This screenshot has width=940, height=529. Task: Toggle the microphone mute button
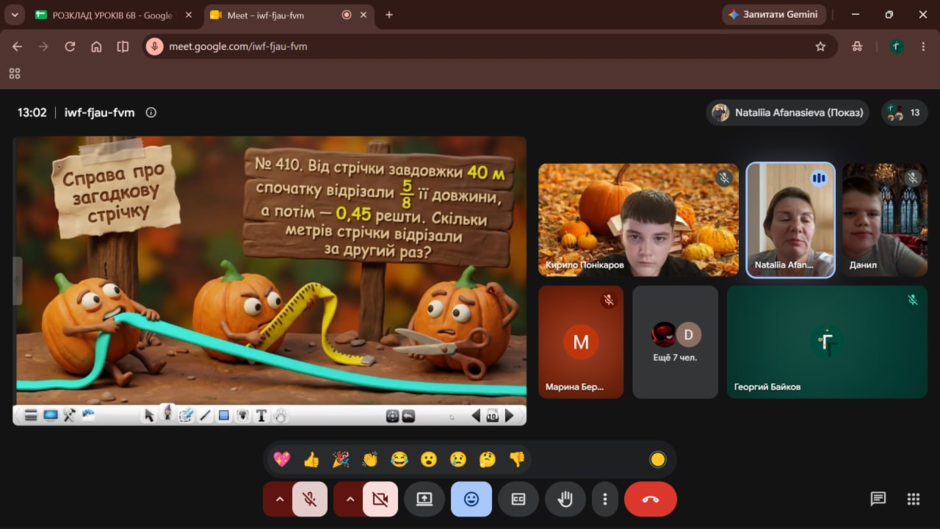point(309,499)
